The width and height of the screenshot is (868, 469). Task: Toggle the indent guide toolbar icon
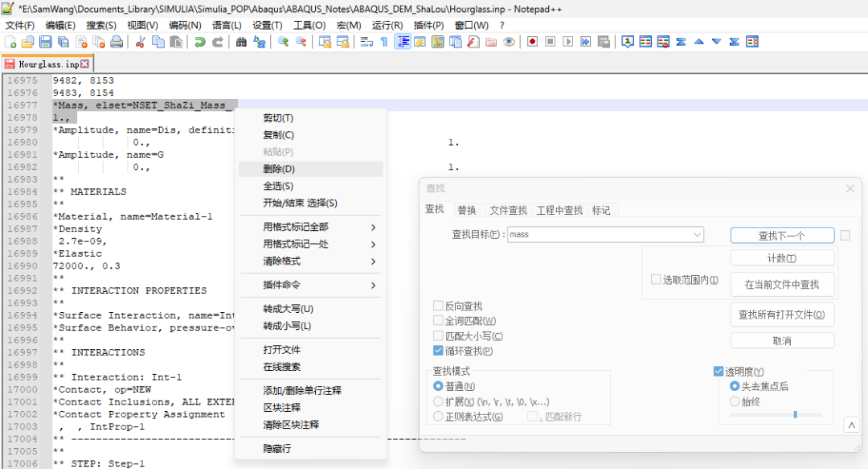point(403,42)
